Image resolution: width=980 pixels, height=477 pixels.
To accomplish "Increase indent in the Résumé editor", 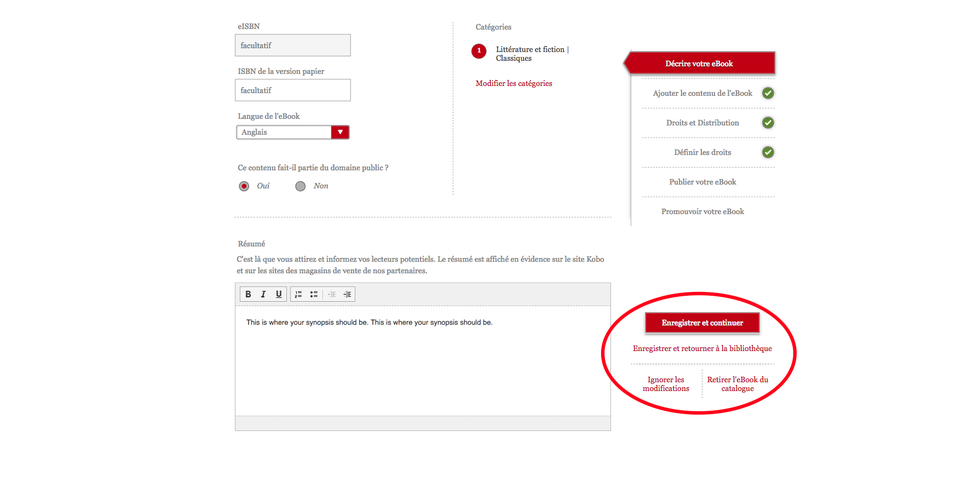I will pyautogui.click(x=347, y=294).
